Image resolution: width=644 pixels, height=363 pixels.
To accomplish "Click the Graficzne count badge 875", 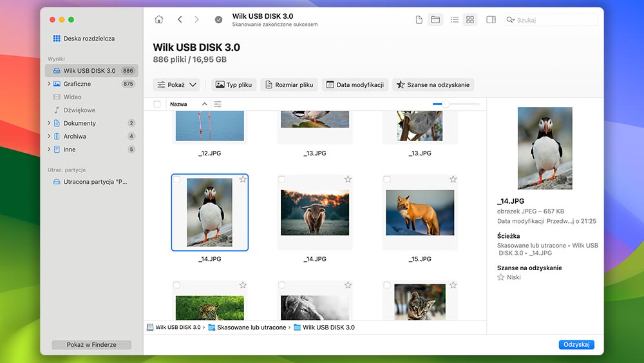I will point(128,84).
